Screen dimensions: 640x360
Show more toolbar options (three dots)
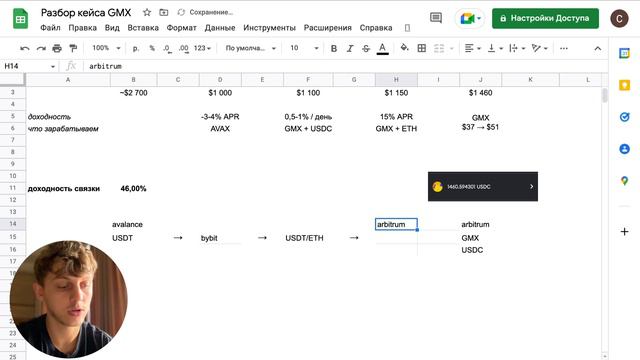[564, 49]
